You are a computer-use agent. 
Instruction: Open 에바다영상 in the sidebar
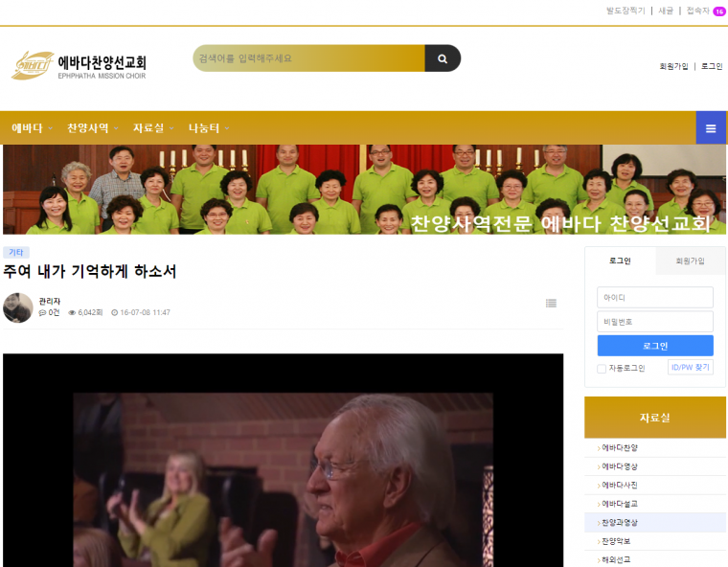620,466
